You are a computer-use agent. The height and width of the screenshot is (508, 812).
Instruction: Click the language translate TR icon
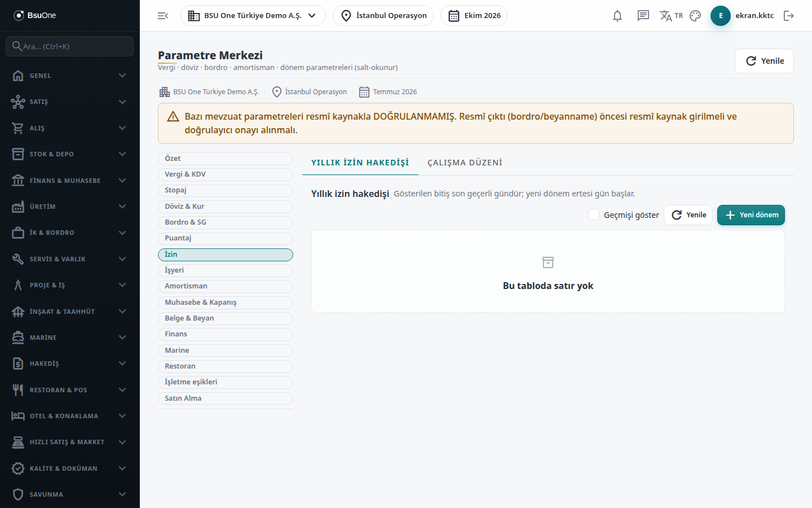point(671,16)
